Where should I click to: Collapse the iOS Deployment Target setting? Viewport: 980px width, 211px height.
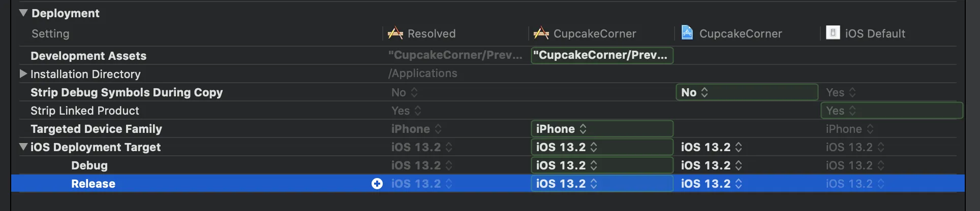click(x=23, y=147)
